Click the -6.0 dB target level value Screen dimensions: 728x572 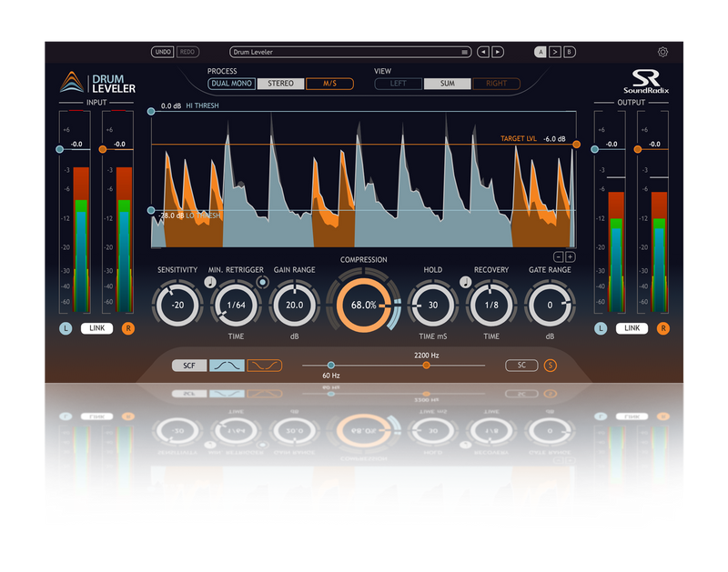pos(554,139)
